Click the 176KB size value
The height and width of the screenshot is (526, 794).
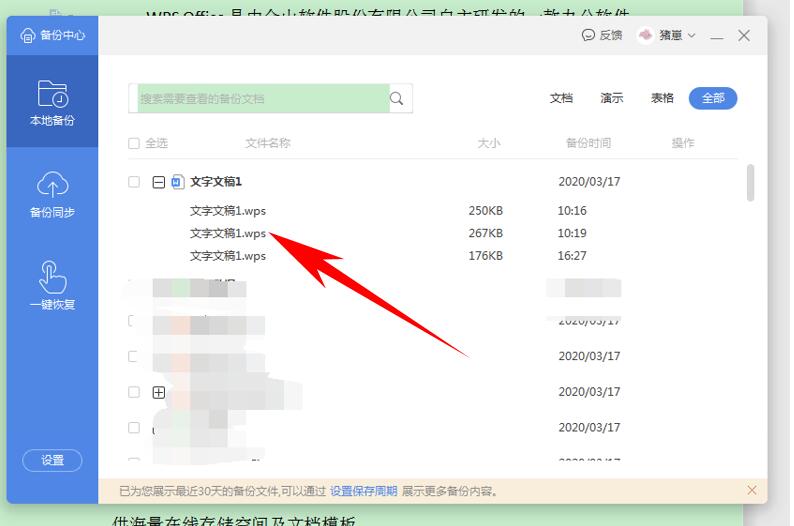pyautogui.click(x=485, y=256)
